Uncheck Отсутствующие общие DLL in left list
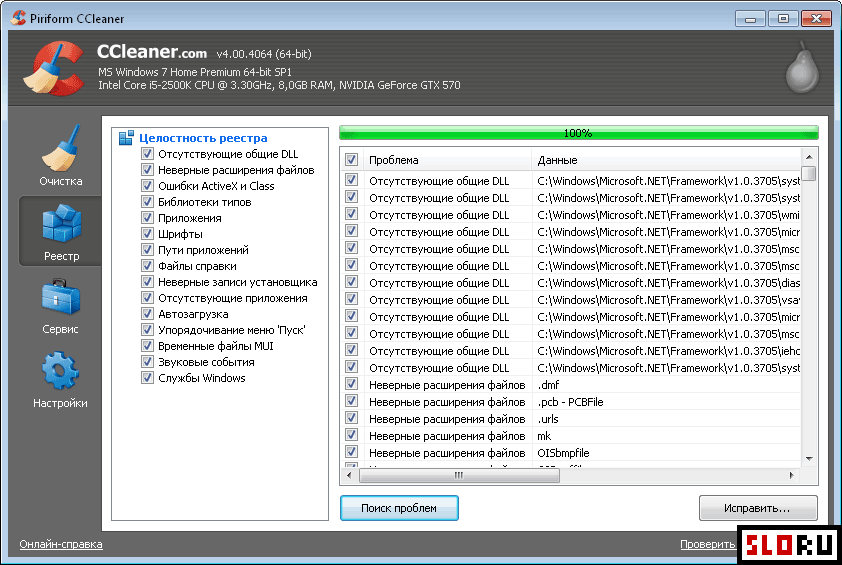 [x=147, y=154]
